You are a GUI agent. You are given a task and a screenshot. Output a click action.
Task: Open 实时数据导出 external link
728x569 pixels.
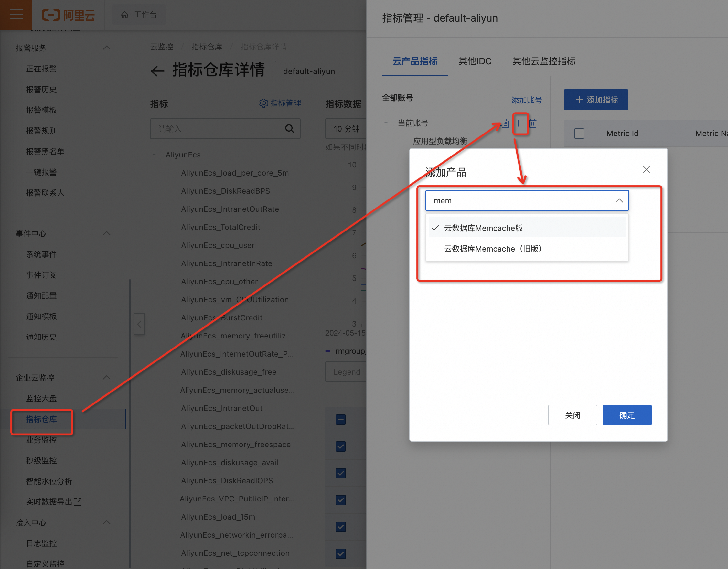coord(54,501)
